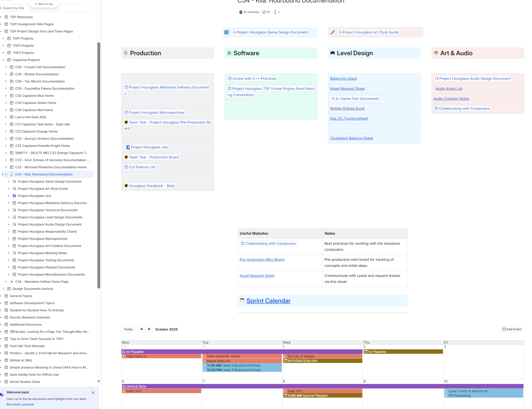Click the book icon beside Game Design Document
Viewport: 532px width, 409px height.
226,32
